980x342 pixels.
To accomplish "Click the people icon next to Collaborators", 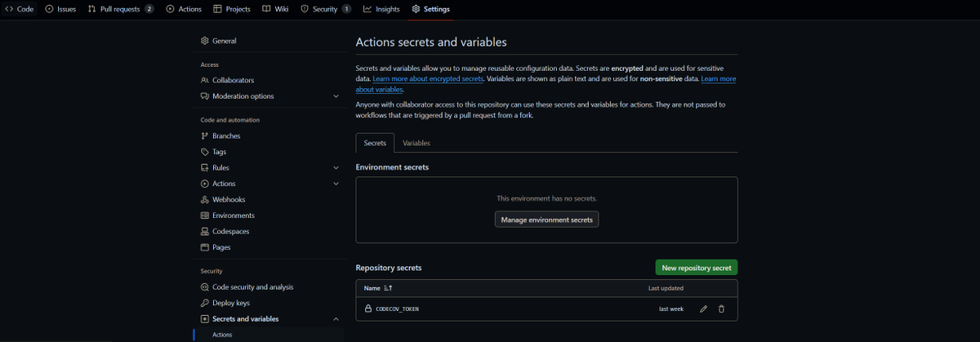I will (204, 80).
